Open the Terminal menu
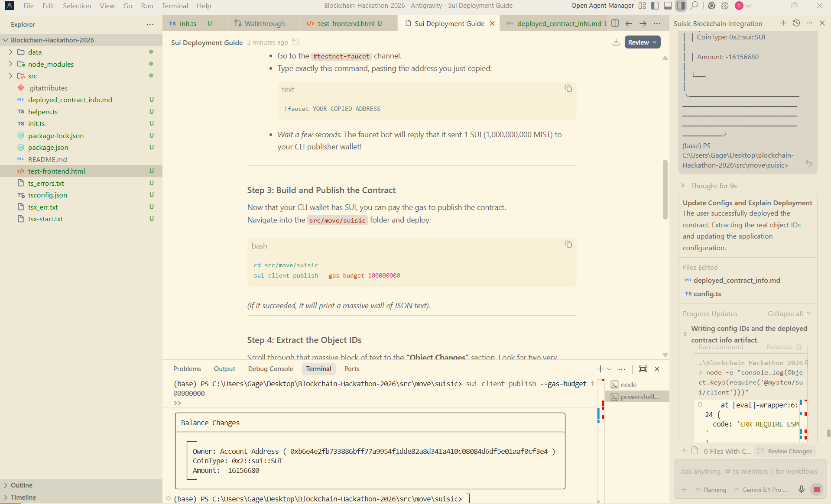 pyautogui.click(x=175, y=6)
